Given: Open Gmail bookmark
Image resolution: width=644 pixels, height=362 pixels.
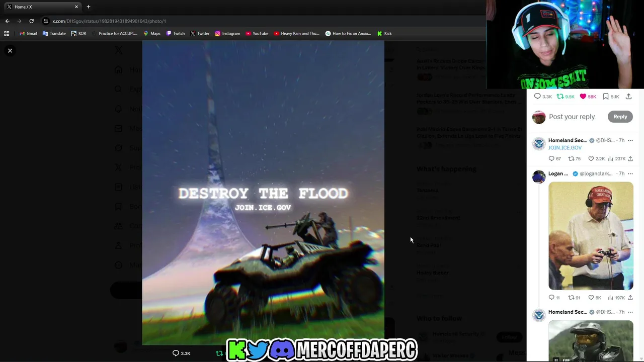Looking at the screenshot, I should 28,33.
